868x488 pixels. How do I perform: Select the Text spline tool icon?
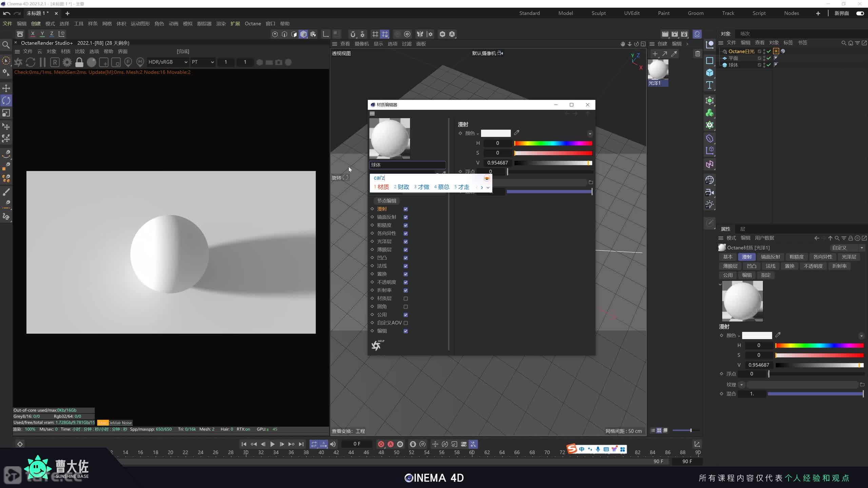(710, 85)
